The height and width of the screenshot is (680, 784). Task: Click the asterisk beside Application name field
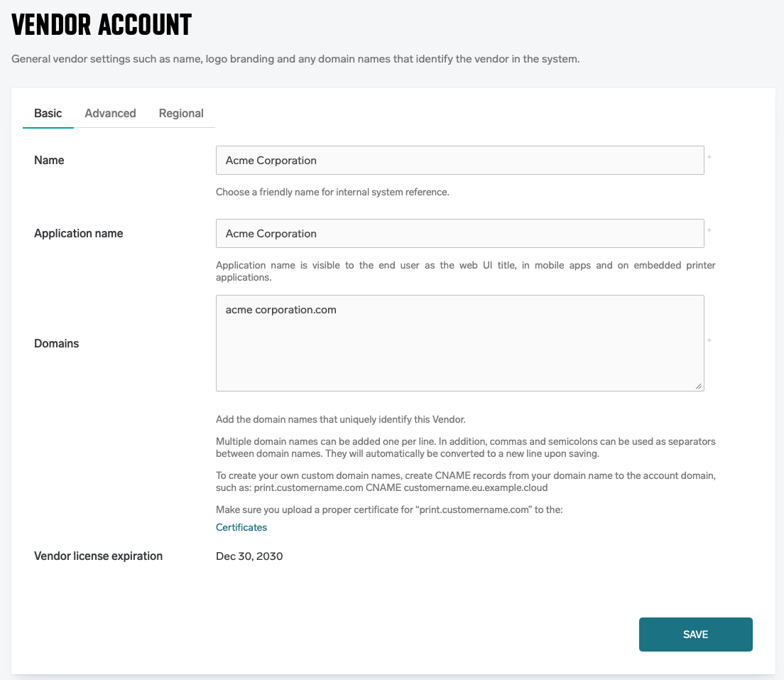pos(709,231)
